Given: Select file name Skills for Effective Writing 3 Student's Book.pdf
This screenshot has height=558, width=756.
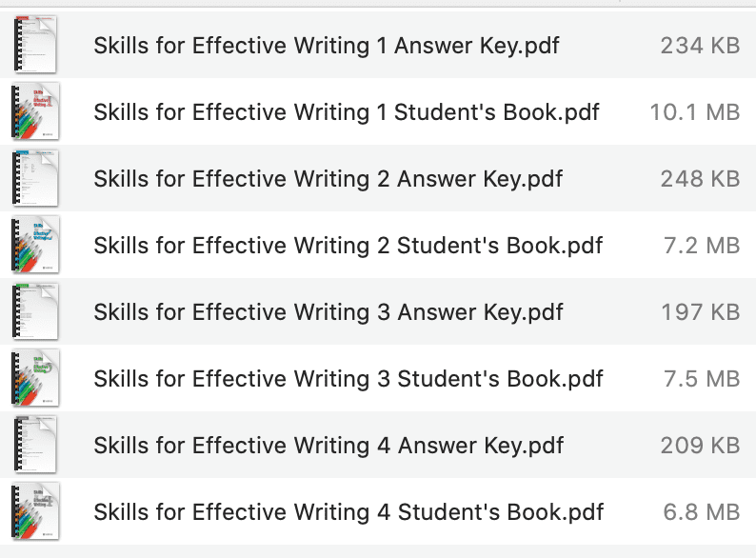Looking at the screenshot, I should click(348, 378).
